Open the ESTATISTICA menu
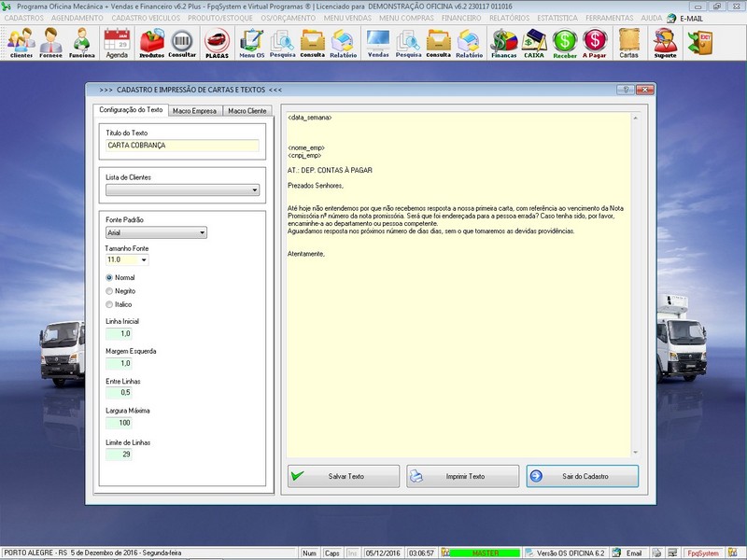 click(557, 18)
